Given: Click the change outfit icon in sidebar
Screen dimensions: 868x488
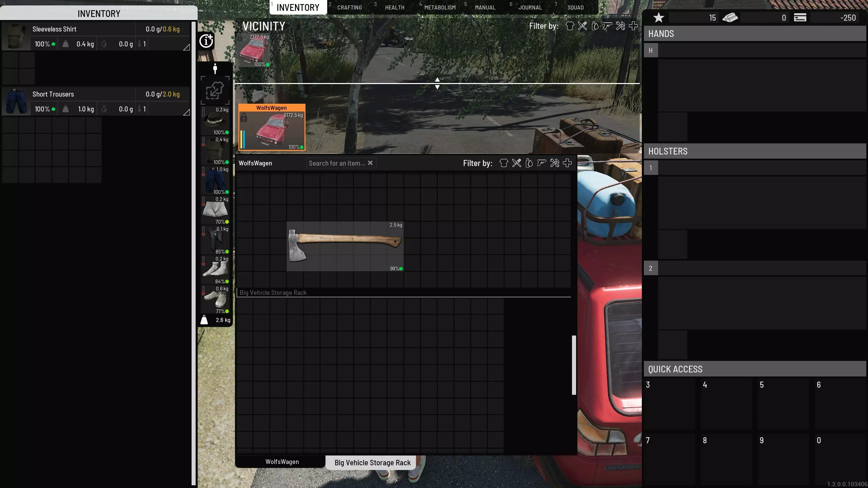Looking at the screenshot, I should pyautogui.click(x=215, y=90).
